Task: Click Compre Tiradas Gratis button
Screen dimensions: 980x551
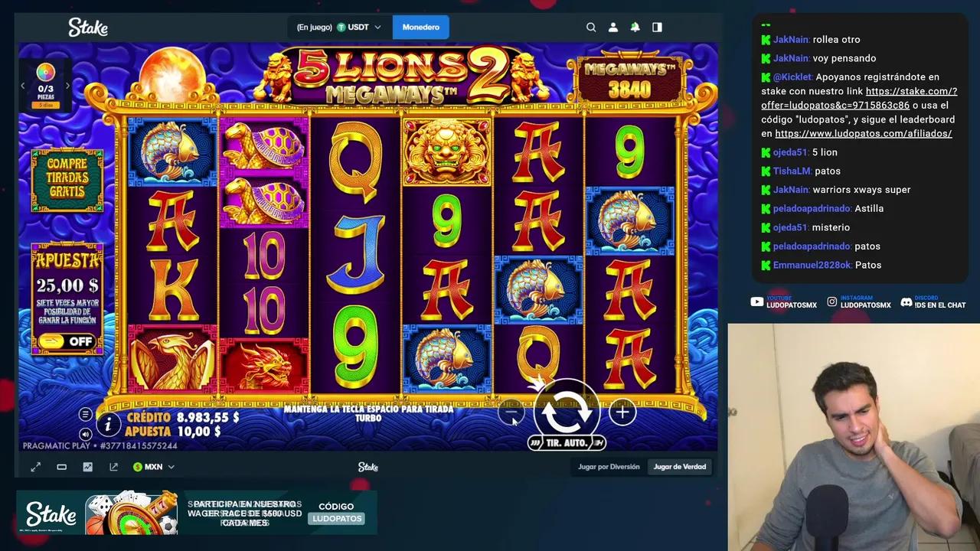Action: point(67,179)
